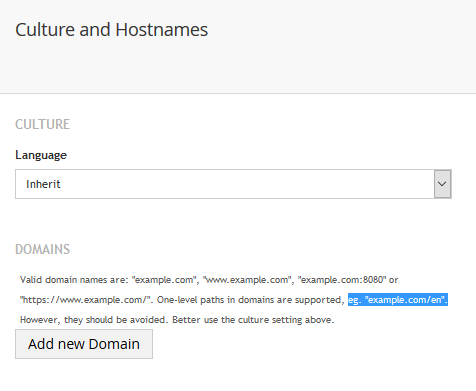Click the sentence "However, they should be avoided"
476x391 pixels.
(93, 320)
